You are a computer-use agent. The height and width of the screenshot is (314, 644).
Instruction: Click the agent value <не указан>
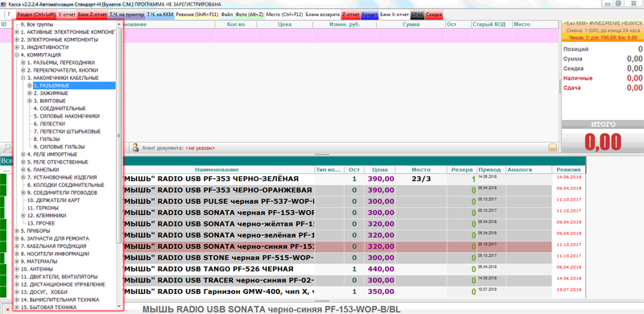[200, 147]
